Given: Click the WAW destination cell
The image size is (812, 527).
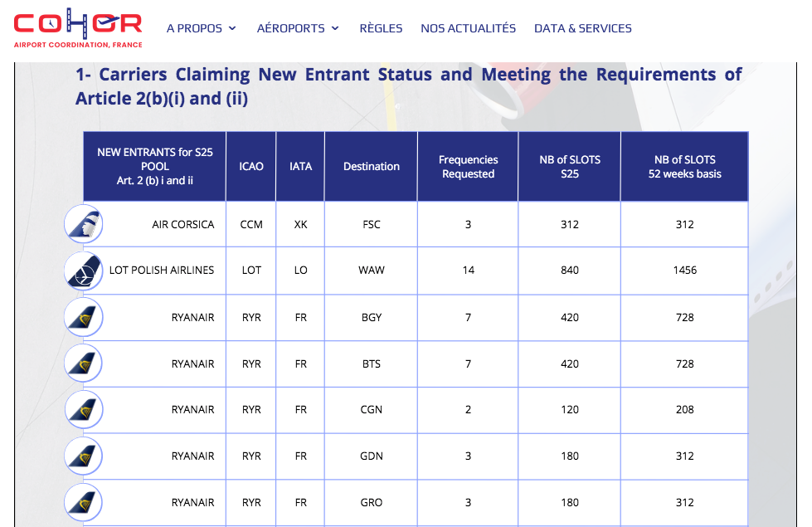Looking at the screenshot, I should [x=372, y=271].
